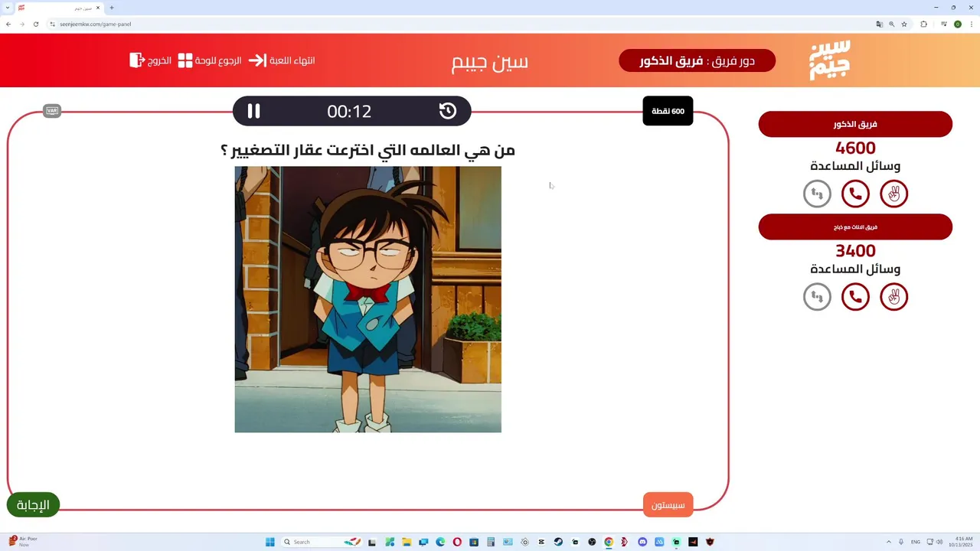Open the volume tray icon
Screen dimensions: 980x551
pos(940,542)
